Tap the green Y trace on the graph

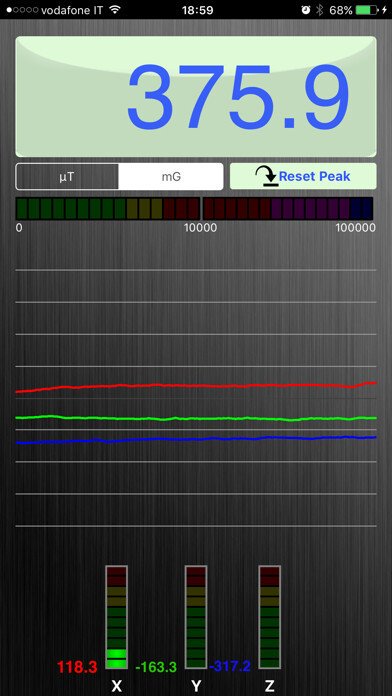[x=196, y=418]
